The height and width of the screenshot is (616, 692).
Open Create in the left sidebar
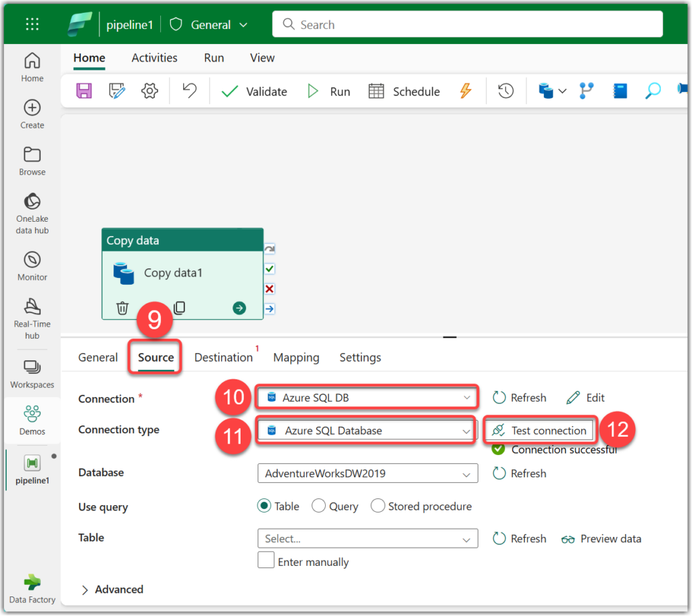[32, 114]
